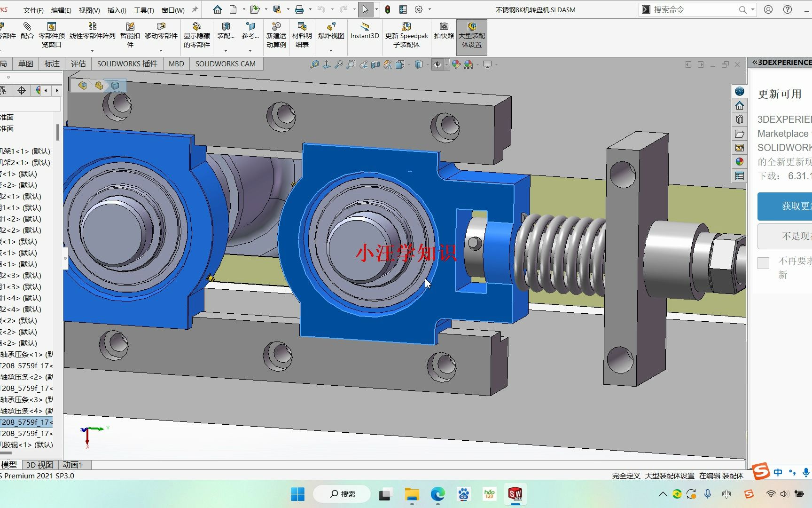
Task: Open the search command dropdown arrow
Action: [752, 9]
